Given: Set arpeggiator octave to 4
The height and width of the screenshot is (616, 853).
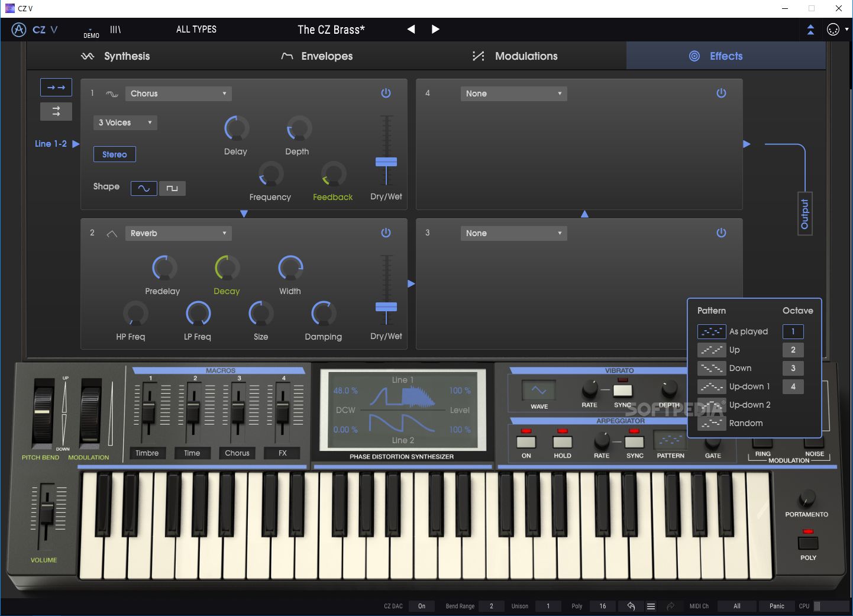Looking at the screenshot, I should tap(793, 386).
